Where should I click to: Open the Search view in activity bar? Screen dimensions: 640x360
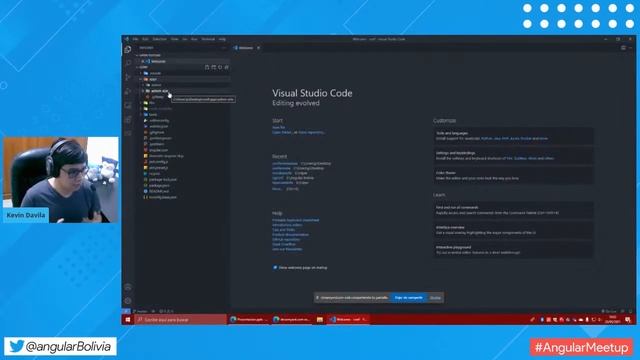128,63
